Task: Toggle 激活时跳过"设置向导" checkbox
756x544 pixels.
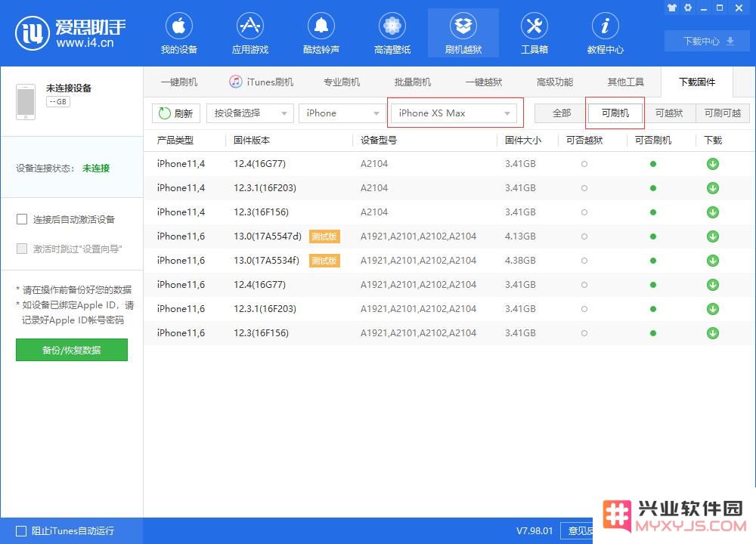Action: click(x=22, y=249)
